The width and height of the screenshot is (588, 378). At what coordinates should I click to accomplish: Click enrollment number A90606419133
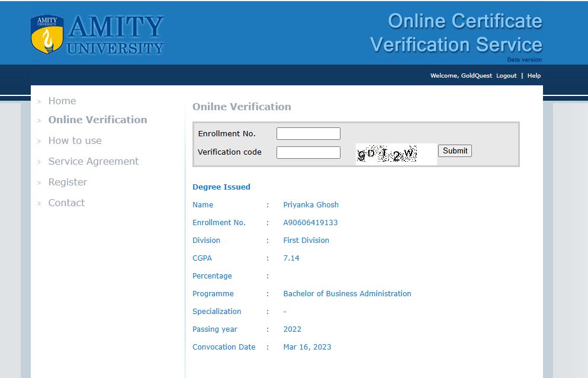310,223
